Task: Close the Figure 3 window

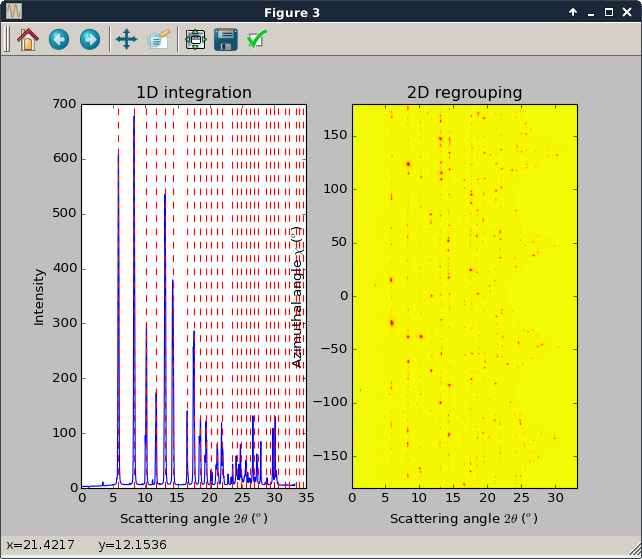Action: click(627, 12)
